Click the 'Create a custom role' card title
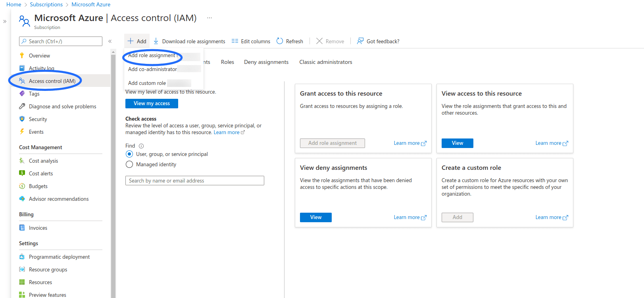This screenshot has width=644, height=298. [471, 168]
